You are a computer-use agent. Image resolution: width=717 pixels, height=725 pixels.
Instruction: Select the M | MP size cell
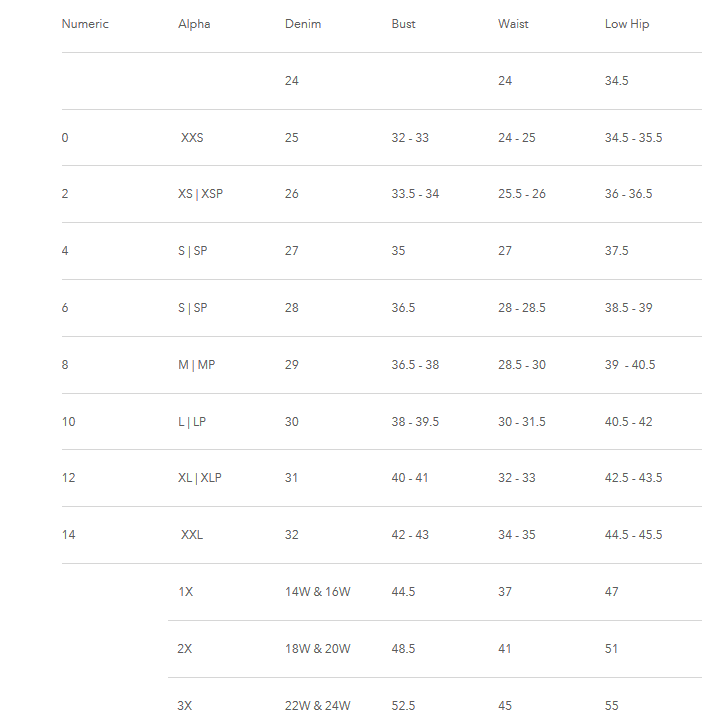[x=196, y=365]
